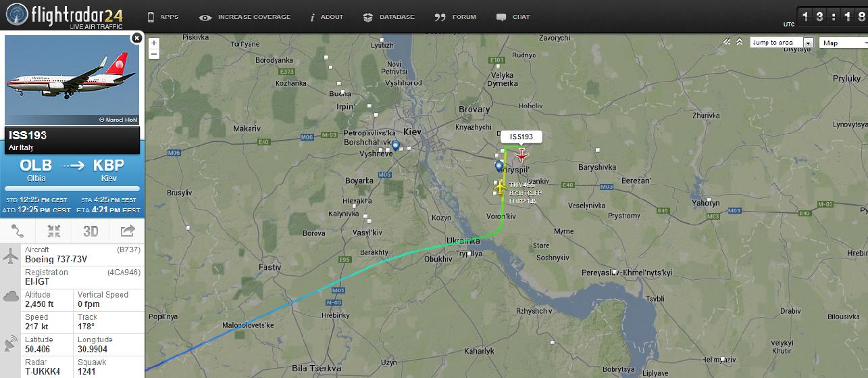Click the share flight arrow icon

[127, 231]
